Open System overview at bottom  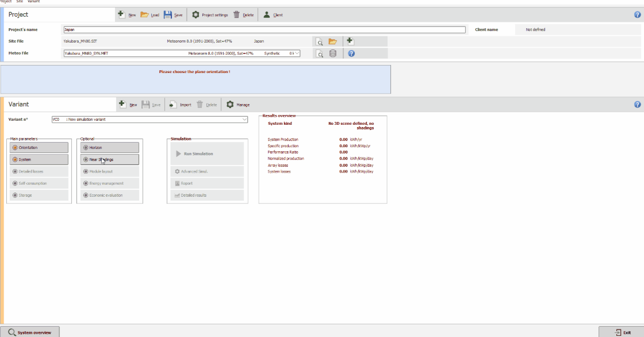(30, 332)
